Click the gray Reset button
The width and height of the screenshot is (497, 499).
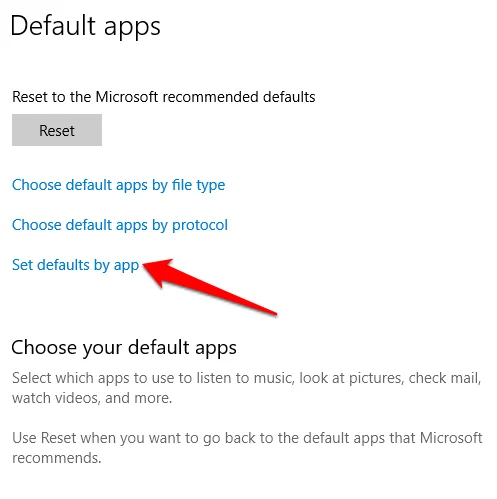57,130
